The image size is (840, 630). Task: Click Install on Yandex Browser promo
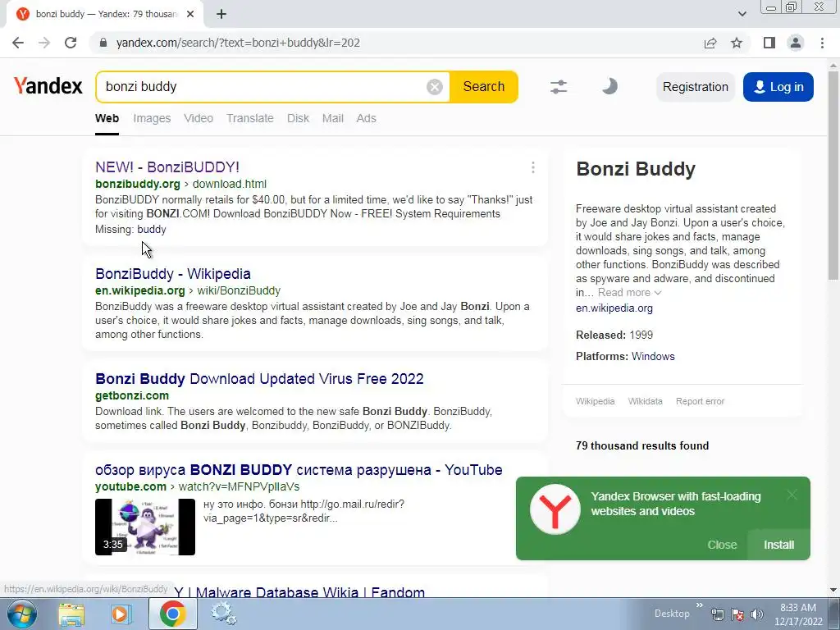[x=778, y=545]
